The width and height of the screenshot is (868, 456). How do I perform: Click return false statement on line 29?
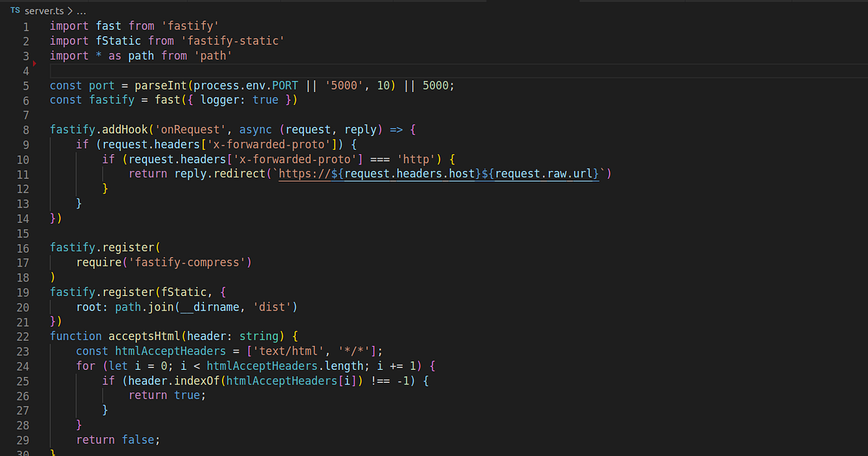click(118, 439)
